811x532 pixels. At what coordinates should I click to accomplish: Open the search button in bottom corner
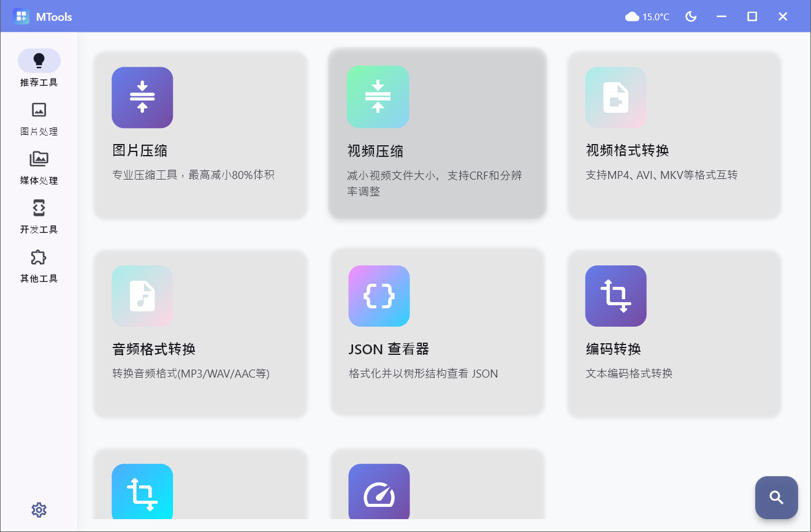coord(776,498)
